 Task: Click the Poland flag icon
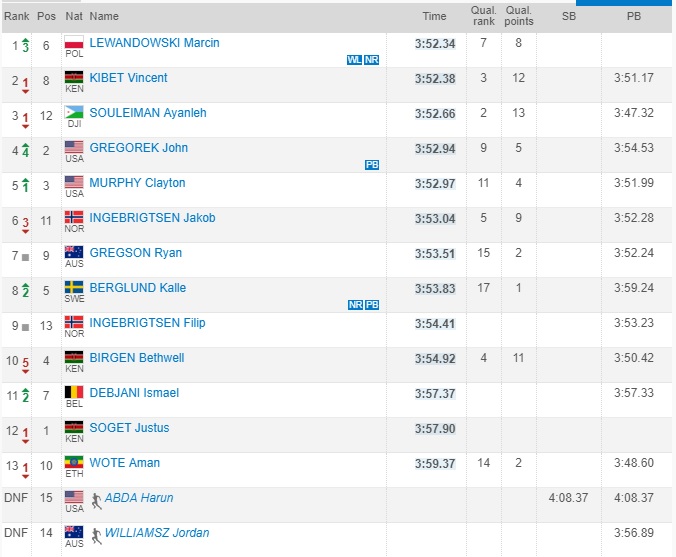tap(74, 42)
